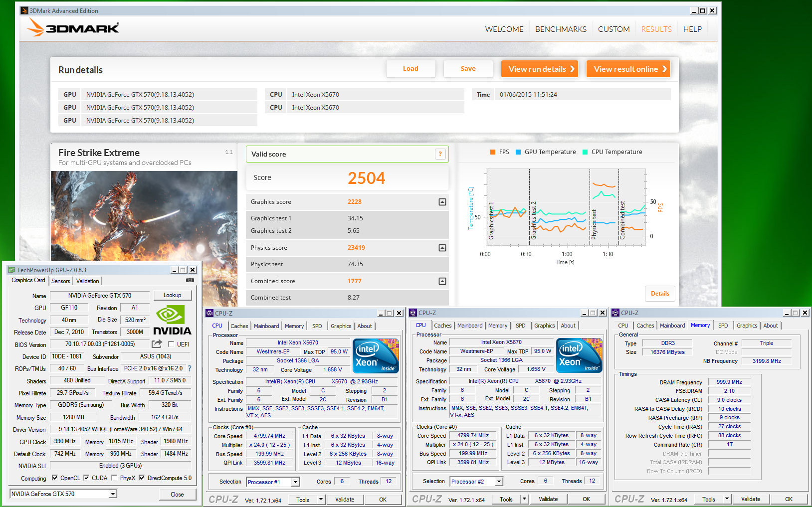This screenshot has height=507, width=812.
Task: Open the CUSTOM menu in 3DMark
Action: click(613, 29)
